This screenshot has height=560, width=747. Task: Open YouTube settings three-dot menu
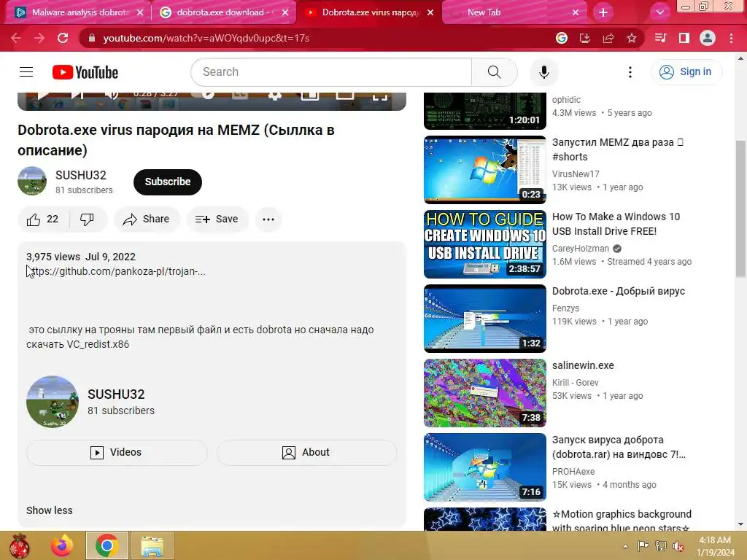pos(630,72)
